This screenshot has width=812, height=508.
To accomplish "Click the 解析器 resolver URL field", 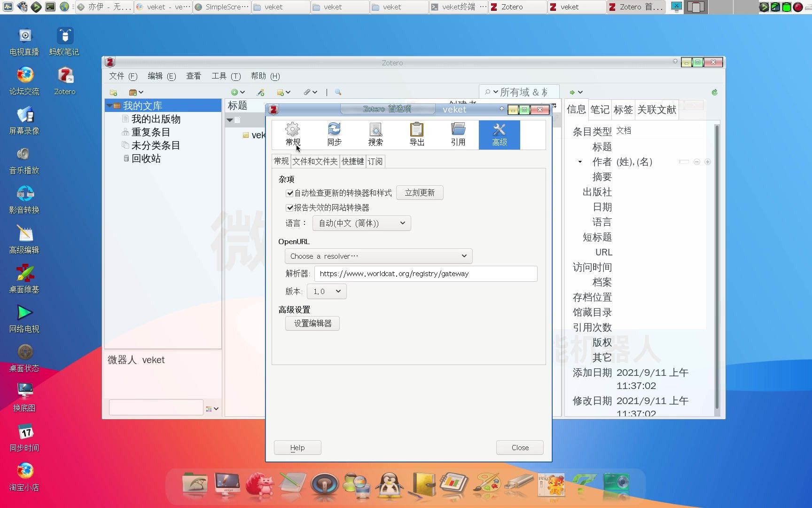I will coord(426,274).
